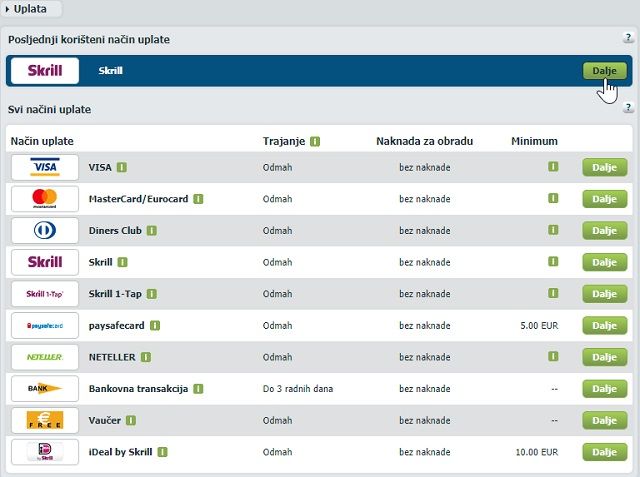
Task: Click Dalje button for MasterCard/Eurocard
Action: click(x=604, y=199)
